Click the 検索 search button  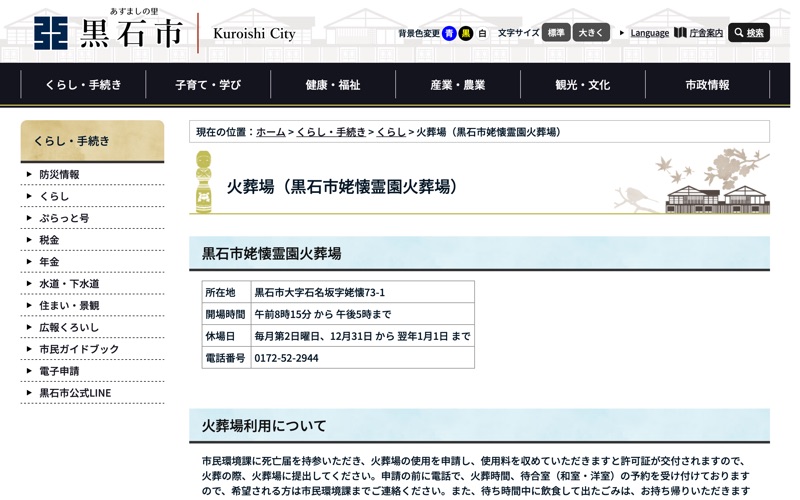(748, 33)
